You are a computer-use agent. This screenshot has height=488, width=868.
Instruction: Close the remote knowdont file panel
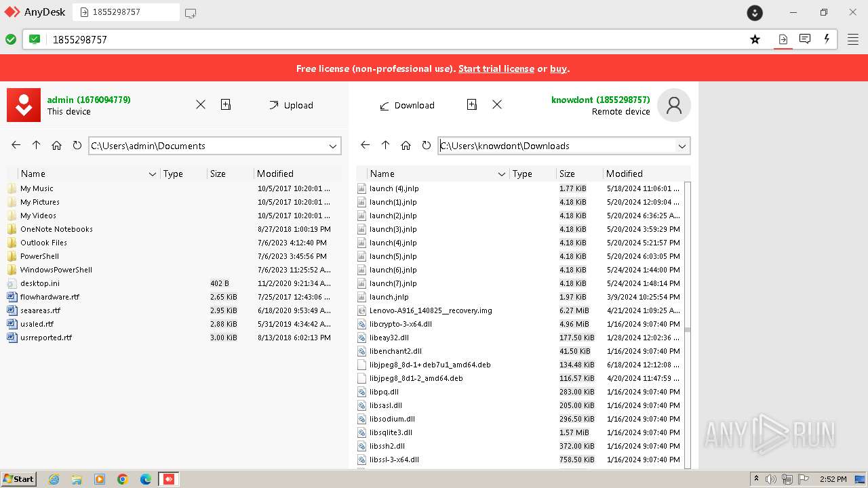click(x=497, y=104)
